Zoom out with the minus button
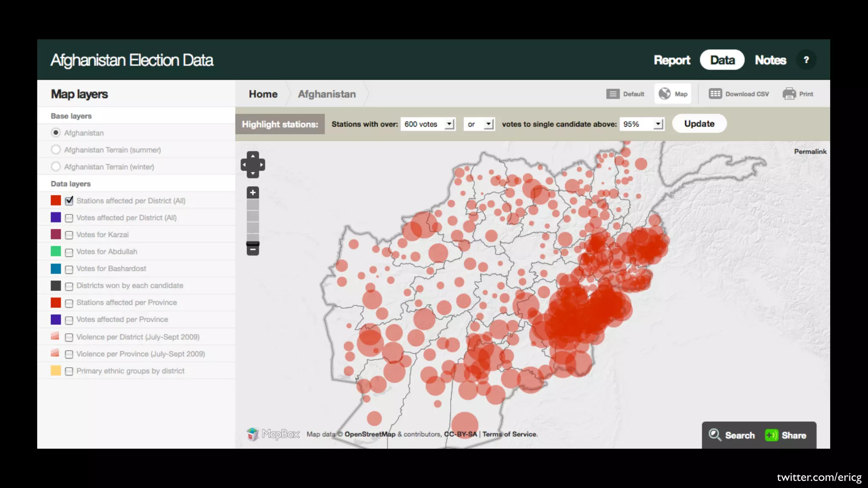 click(x=253, y=250)
